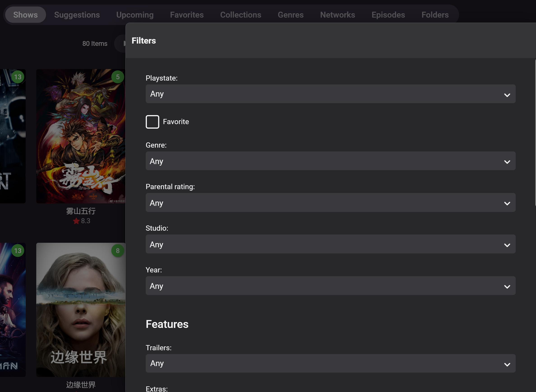Open the Collections tab
536x392 pixels.
240,15
